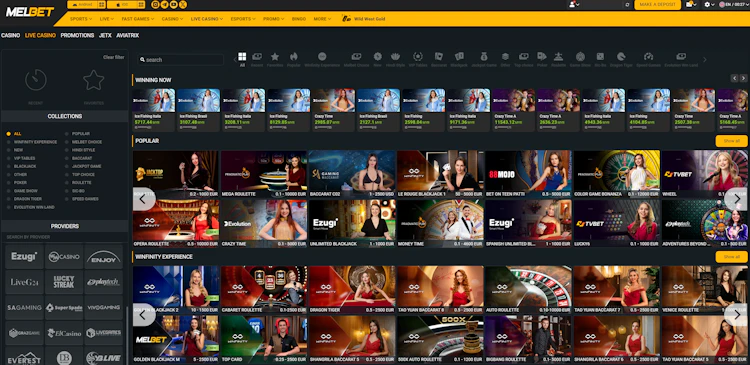
Task: Click Show all in Popular section
Action: click(x=731, y=141)
